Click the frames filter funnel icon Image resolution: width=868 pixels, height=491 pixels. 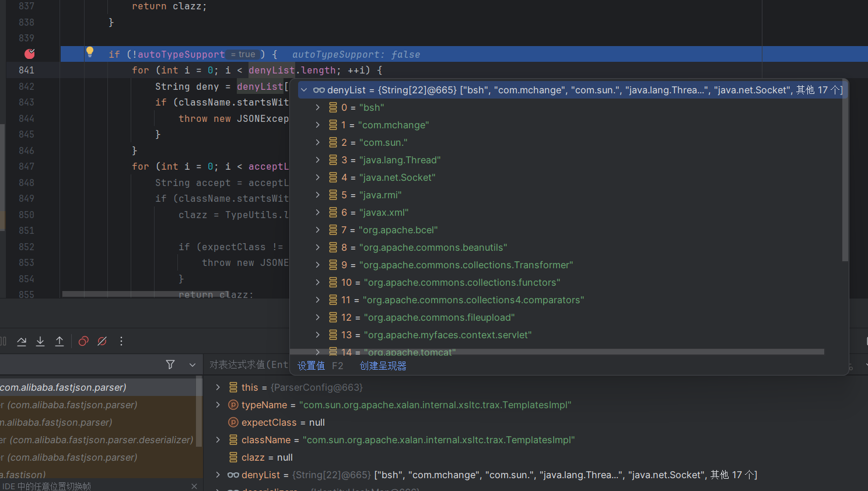(170, 364)
